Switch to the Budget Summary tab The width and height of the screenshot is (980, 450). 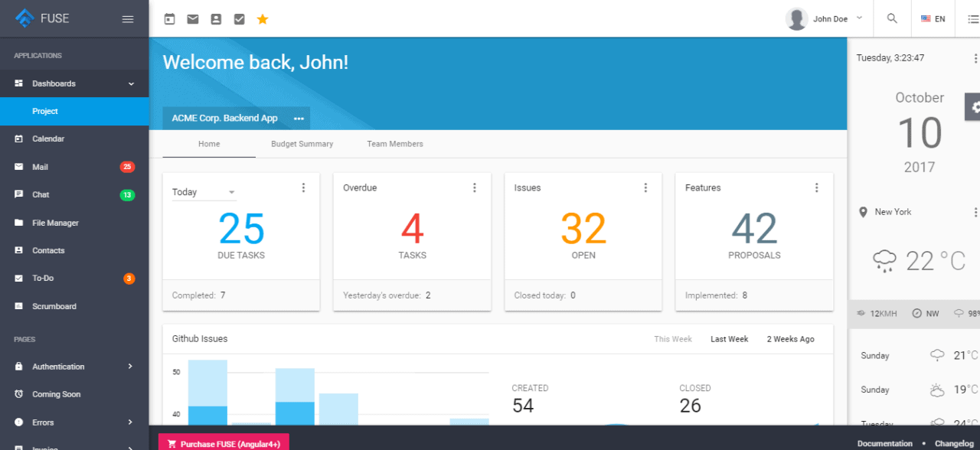tap(302, 144)
